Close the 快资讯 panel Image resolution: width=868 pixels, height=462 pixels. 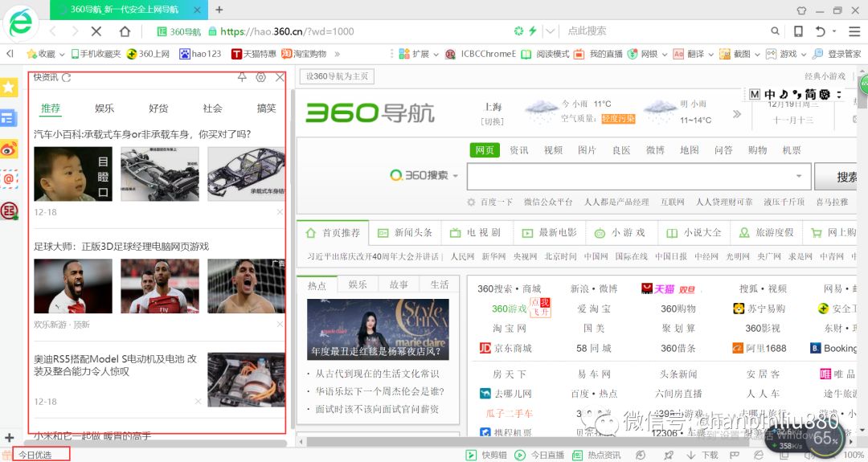[x=280, y=77]
